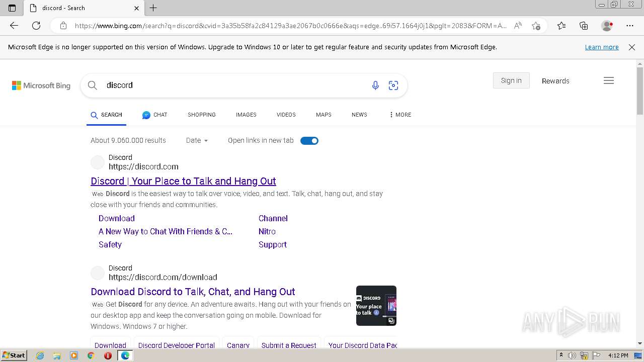This screenshot has height=362, width=644.
Task: Launch Chrome from taskbar
Action: coord(91,355)
